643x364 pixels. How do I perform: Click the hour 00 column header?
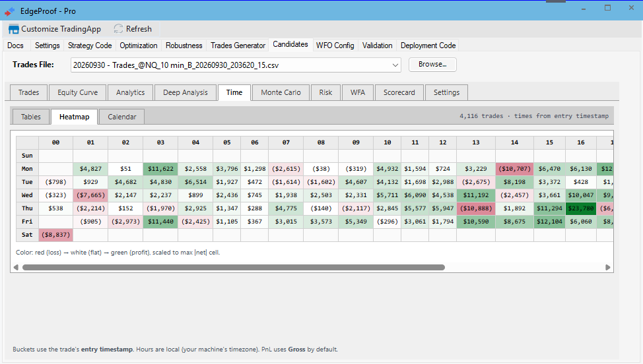55,142
